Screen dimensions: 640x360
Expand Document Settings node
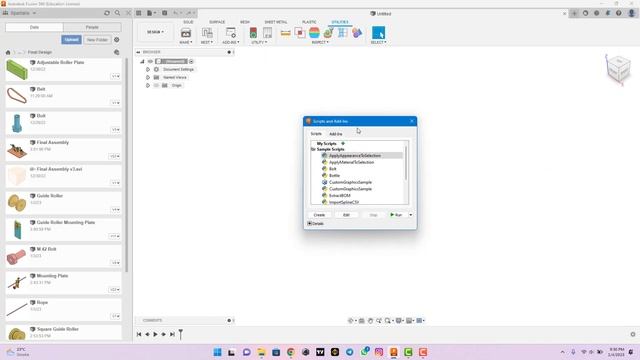[148, 70]
